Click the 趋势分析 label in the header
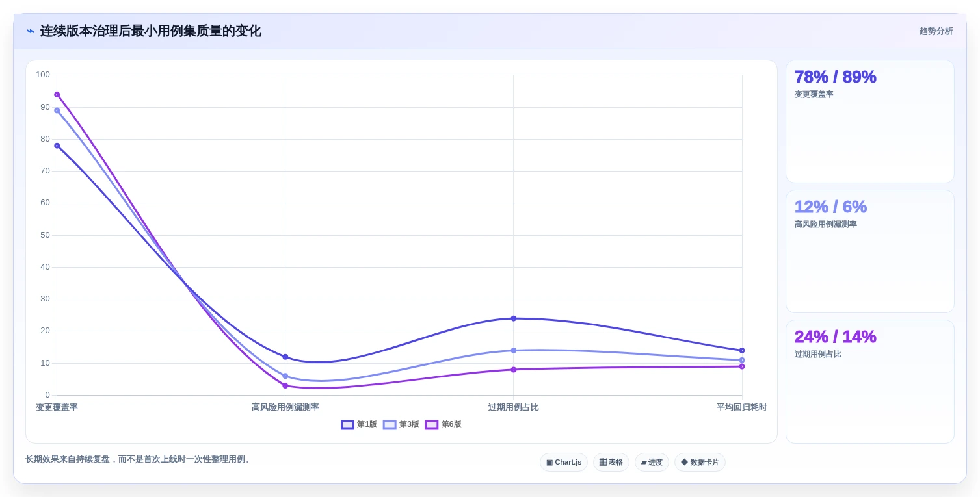The width and height of the screenshot is (980, 497). click(936, 31)
